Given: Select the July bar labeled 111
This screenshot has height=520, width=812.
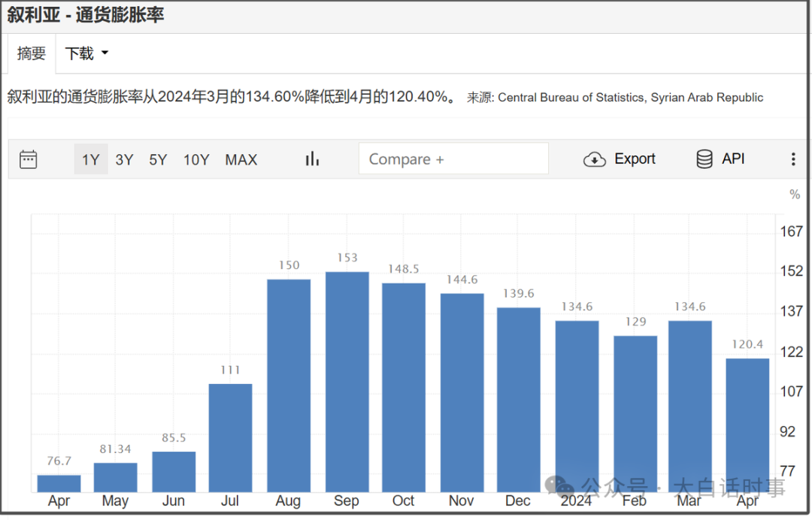Looking at the screenshot, I should tap(230, 437).
